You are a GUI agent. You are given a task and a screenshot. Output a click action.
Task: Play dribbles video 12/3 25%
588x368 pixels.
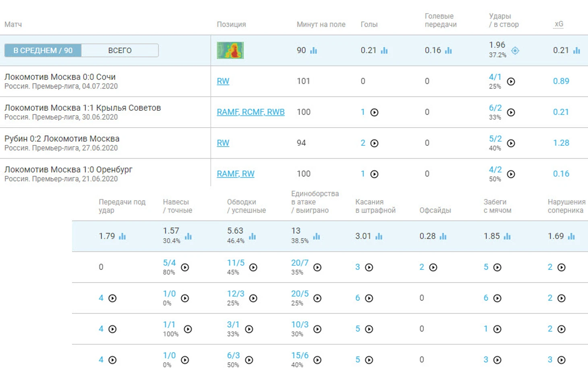(253, 298)
